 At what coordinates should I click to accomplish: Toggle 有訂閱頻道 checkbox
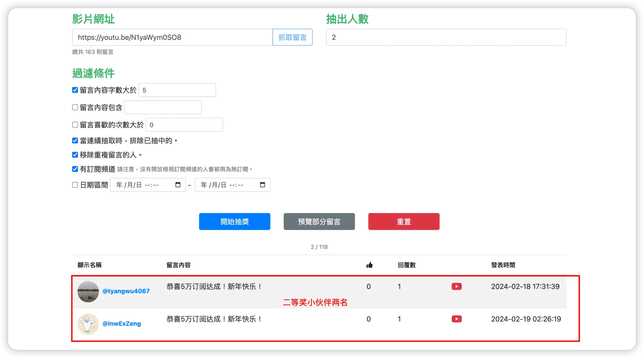coord(75,169)
